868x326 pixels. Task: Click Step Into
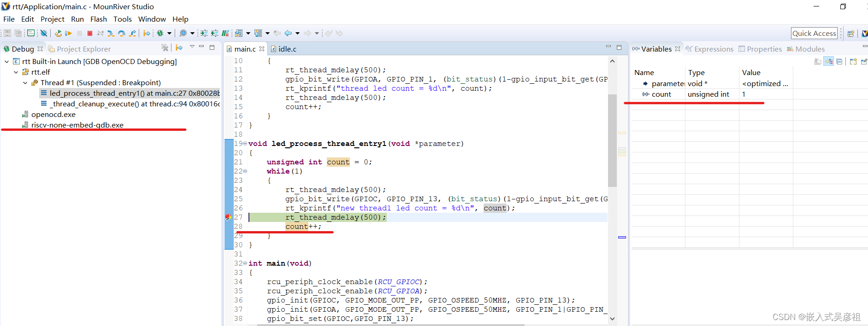tap(111, 33)
